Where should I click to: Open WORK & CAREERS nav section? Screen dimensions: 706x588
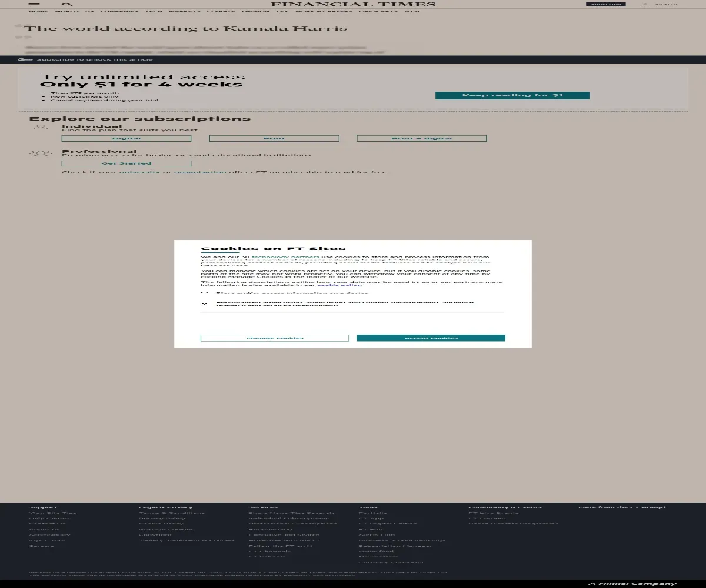324,11
